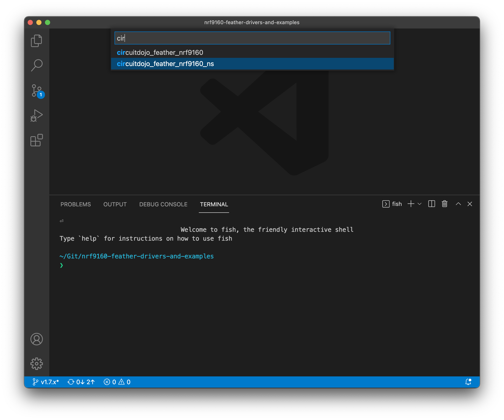Screen dimensions: 504x420
Task: Maximize panel size with chevron up
Action: pyautogui.click(x=458, y=204)
